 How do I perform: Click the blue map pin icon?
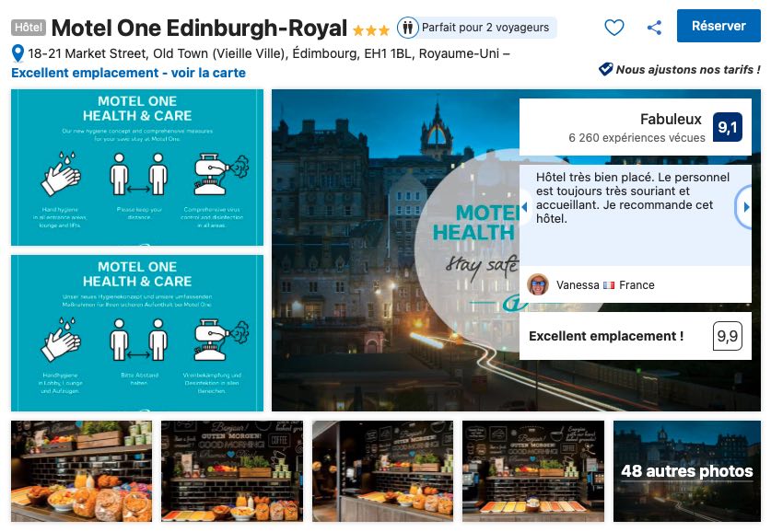(18, 53)
